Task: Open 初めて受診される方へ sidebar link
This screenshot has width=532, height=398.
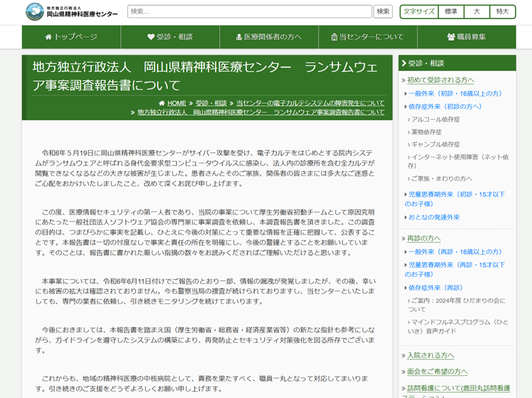Action: point(440,80)
